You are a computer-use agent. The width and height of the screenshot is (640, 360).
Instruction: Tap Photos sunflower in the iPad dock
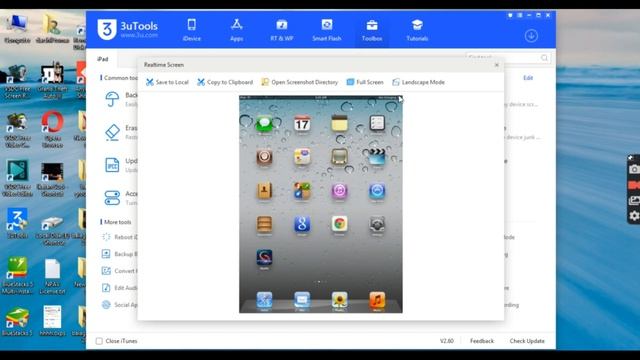[339, 300]
